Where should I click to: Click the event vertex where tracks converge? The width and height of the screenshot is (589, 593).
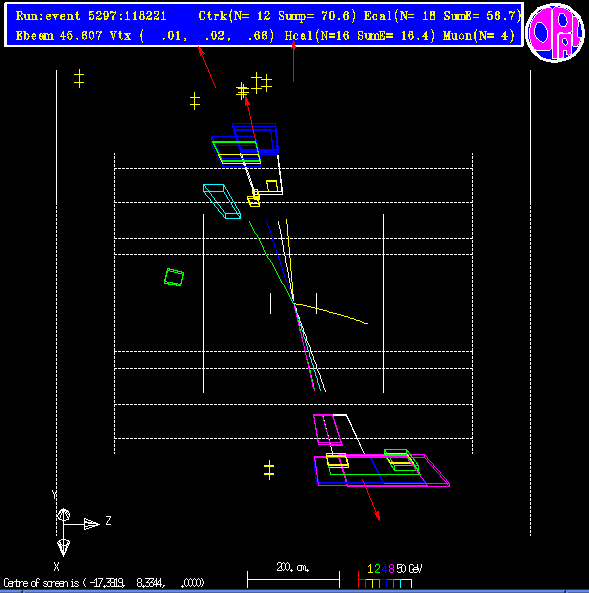pos(294,303)
